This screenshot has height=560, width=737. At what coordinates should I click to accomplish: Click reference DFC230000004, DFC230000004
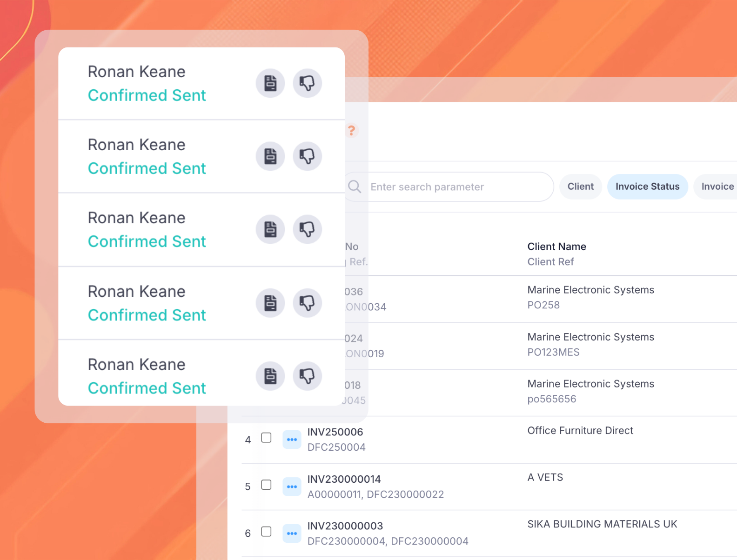coord(388,541)
